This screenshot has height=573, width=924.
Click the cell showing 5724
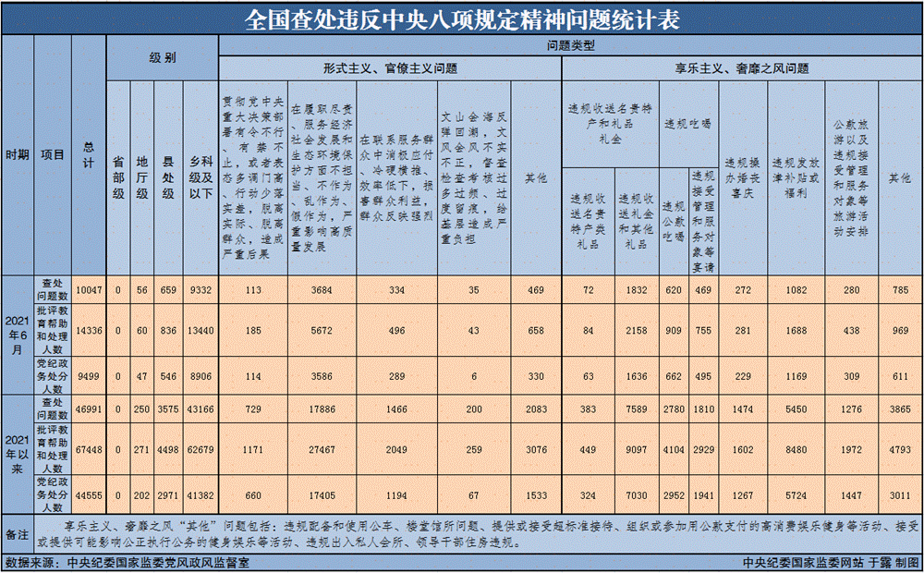(x=796, y=495)
